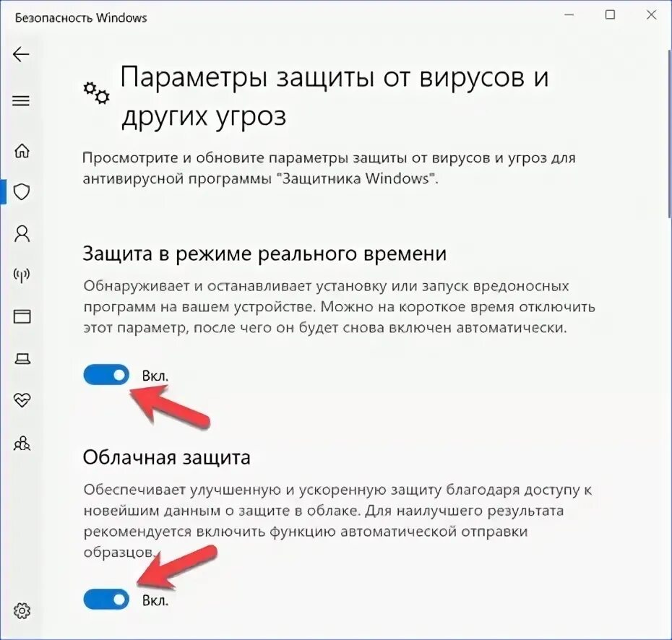The height and width of the screenshot is (640, 672).
Task: Click heading 'Облачная защита'
Action: point(166,457)
